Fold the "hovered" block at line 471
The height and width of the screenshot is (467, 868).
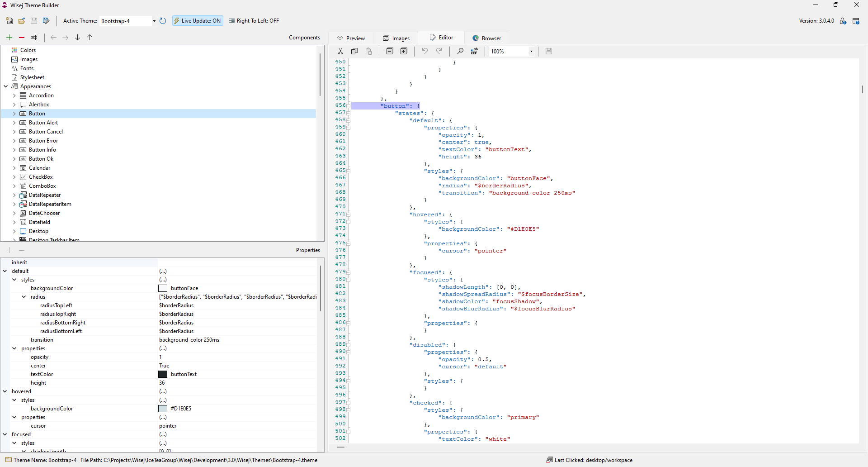click(x=349, y=214)
